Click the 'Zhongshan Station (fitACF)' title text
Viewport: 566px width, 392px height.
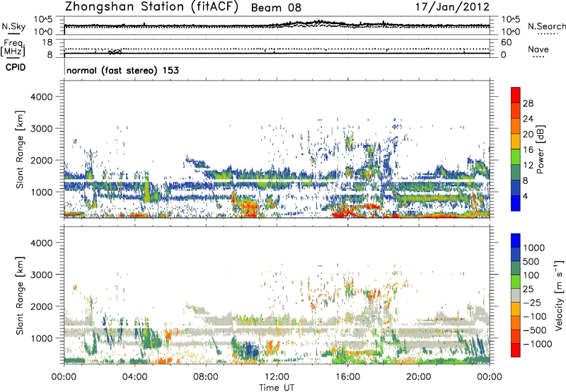click(151, 7)
